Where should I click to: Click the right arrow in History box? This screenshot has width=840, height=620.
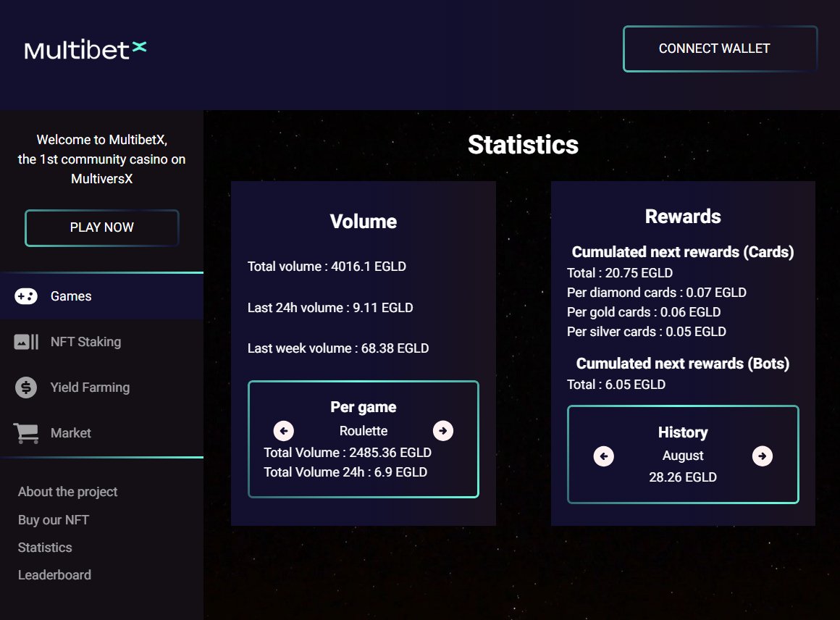[763, 456]
